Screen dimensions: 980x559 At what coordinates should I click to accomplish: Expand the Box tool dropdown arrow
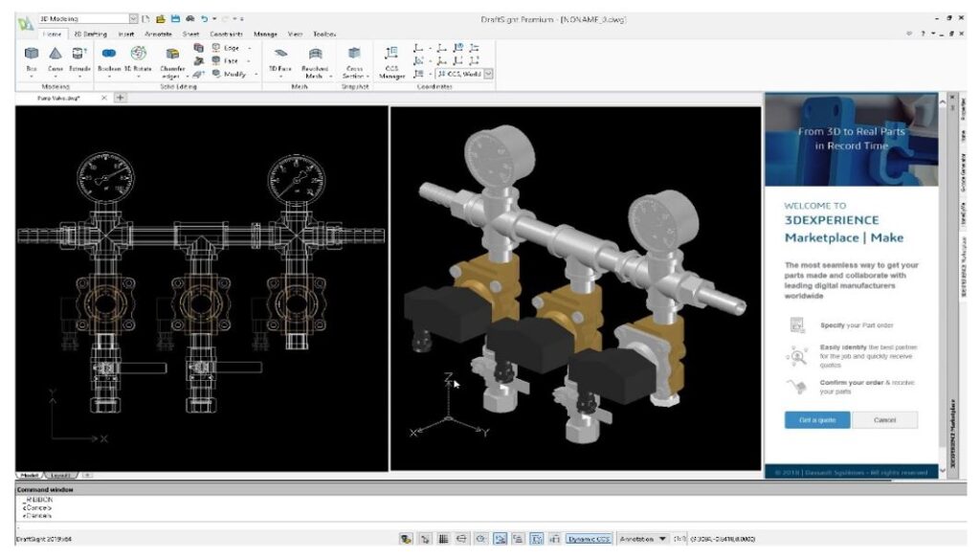click(32, 77)
